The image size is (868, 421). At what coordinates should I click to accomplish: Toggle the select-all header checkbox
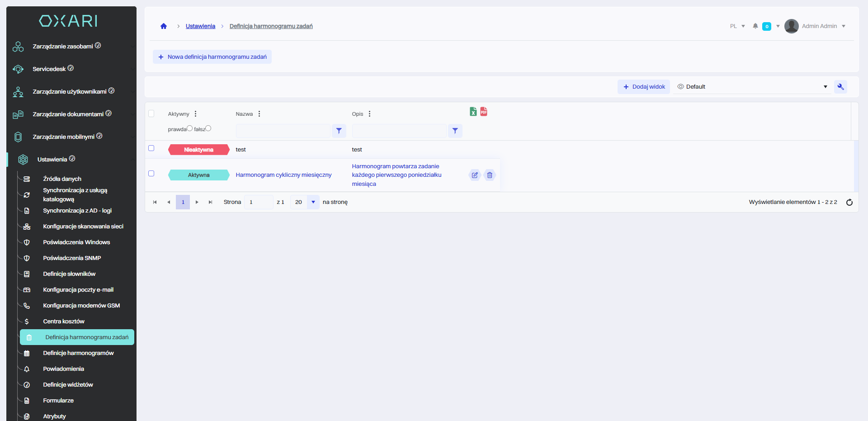coord(151,114)
